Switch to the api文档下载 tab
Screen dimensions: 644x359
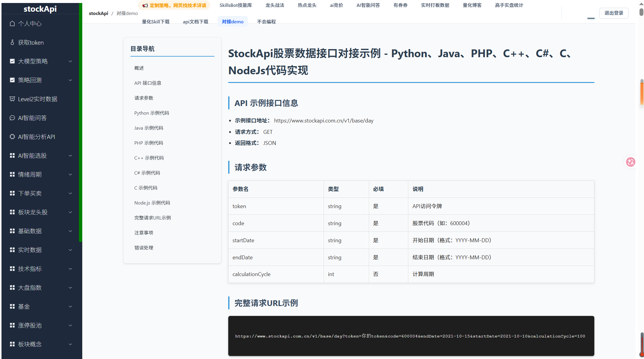pyautogui.click(x=196, y=22)
